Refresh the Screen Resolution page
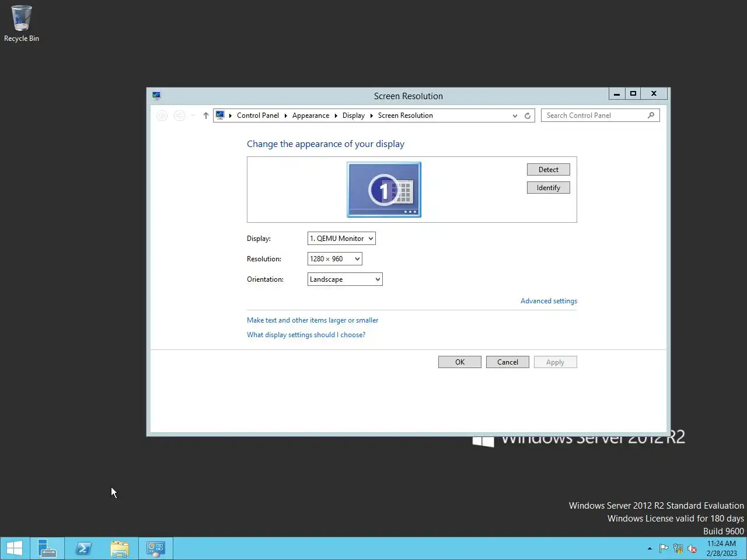747x560 pixels. pyautogui.click(x=528, y=116)
